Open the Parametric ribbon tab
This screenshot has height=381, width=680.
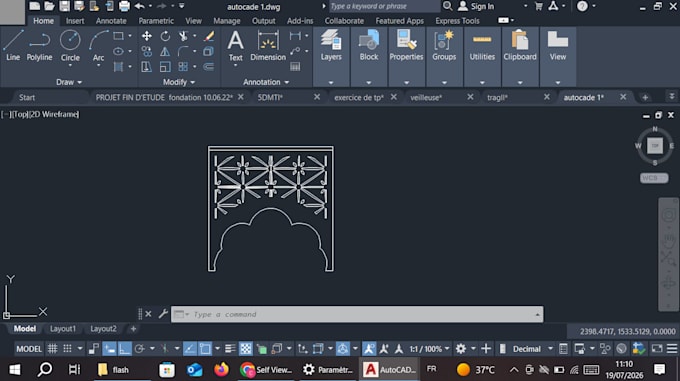(x=156, y=20)
